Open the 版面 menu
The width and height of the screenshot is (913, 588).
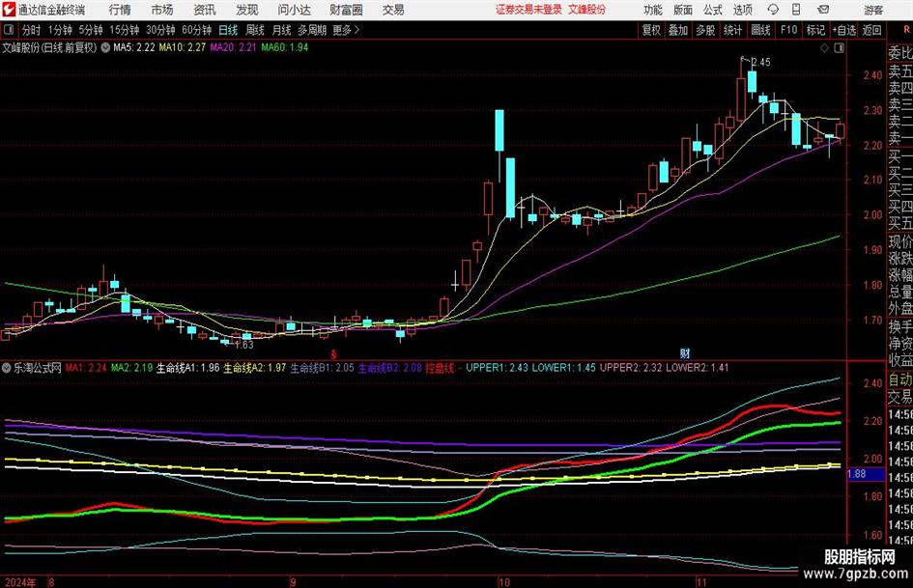[683, 10]
